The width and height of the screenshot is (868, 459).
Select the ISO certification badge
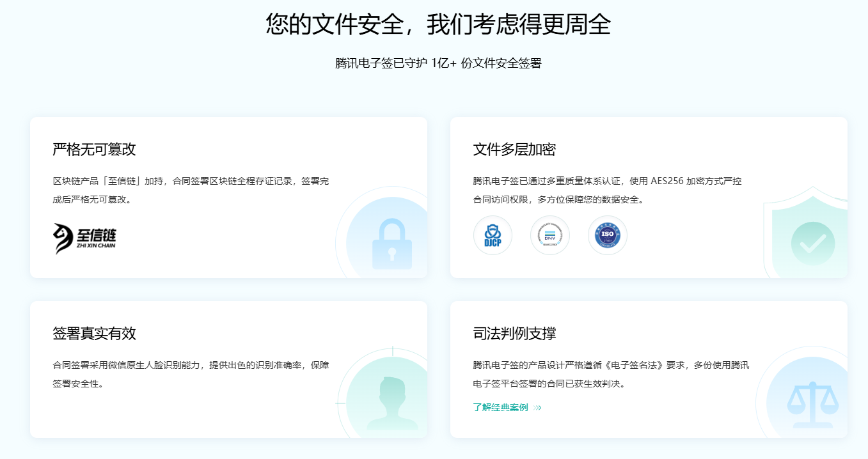(607, 235)
